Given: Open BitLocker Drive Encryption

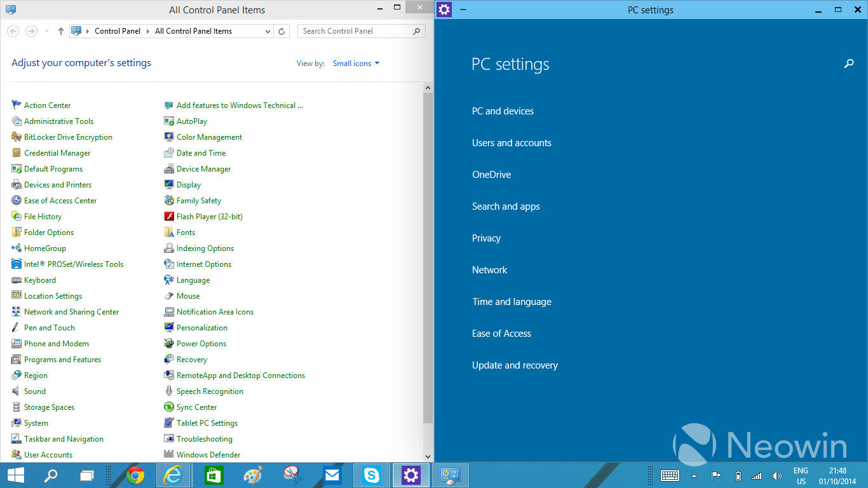Looking at the screenshot, I should 68,137.
